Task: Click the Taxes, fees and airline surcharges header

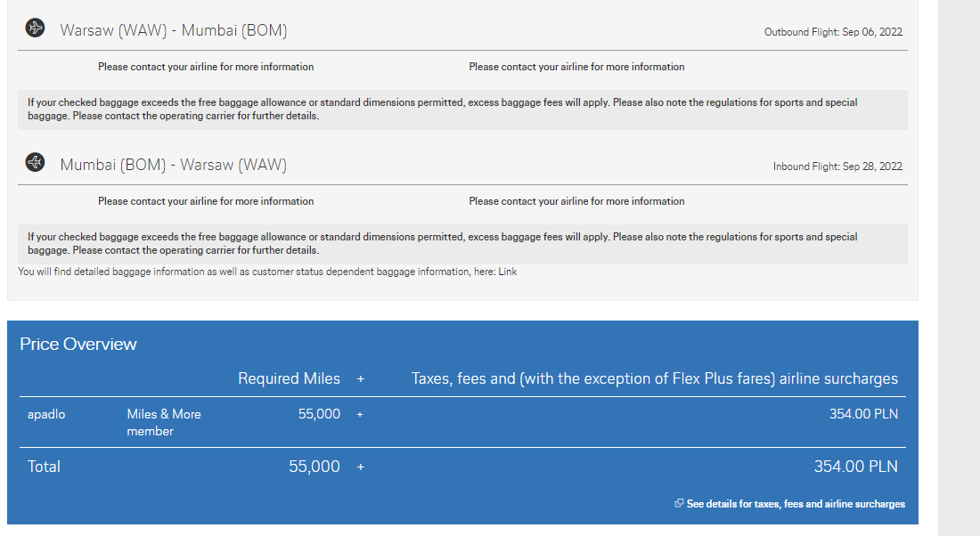Action: coord(655,378)
